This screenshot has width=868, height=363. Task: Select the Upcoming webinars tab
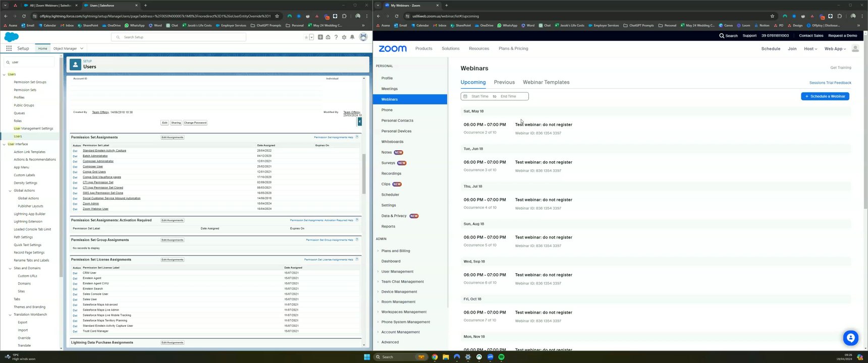pyautogui.click(x=473, y=82)
